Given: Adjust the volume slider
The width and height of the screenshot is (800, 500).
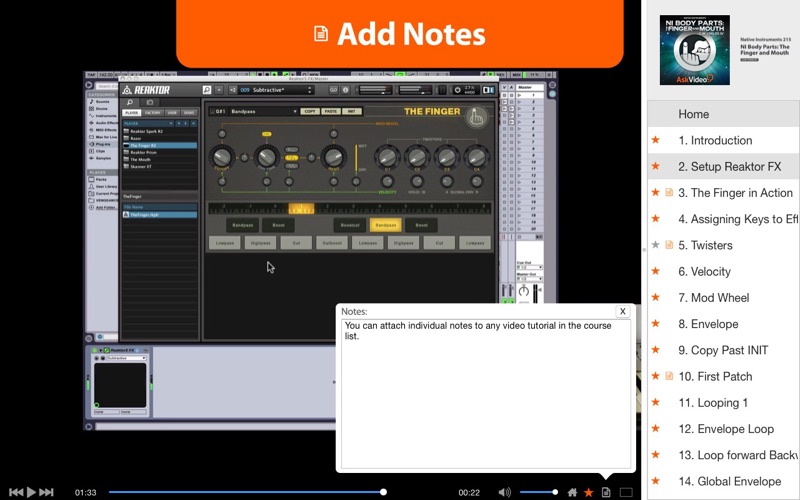Looking at the screenshot, I should click(x=538, y=492).
